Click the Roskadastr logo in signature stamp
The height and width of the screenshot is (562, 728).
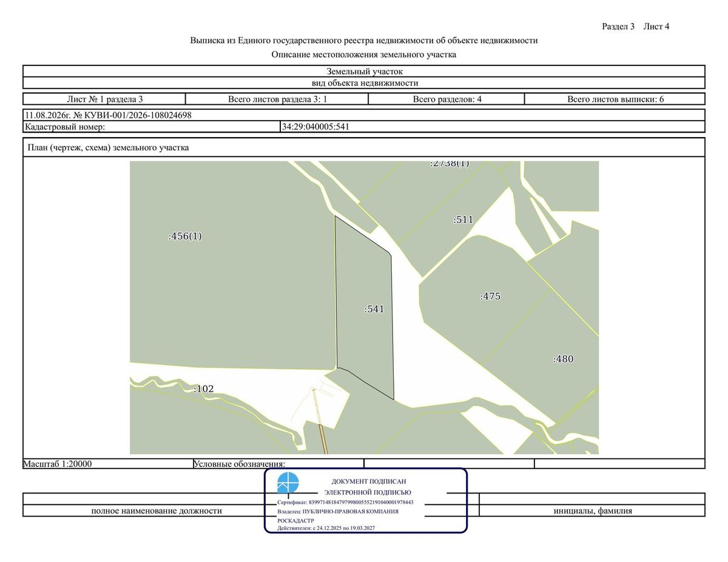pyautogui.click(x=288, y=484)
